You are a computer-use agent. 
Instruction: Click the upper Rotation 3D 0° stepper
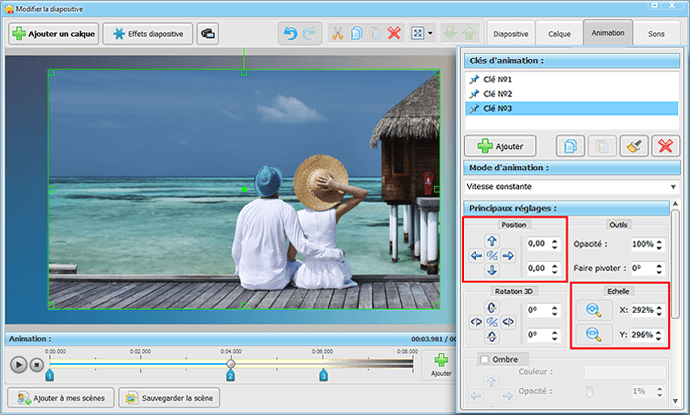554,311
